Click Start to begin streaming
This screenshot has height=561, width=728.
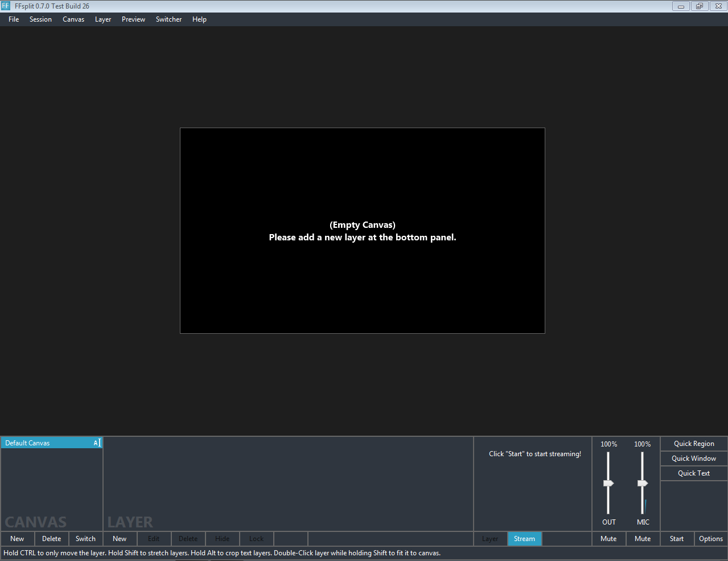[677, 539]
